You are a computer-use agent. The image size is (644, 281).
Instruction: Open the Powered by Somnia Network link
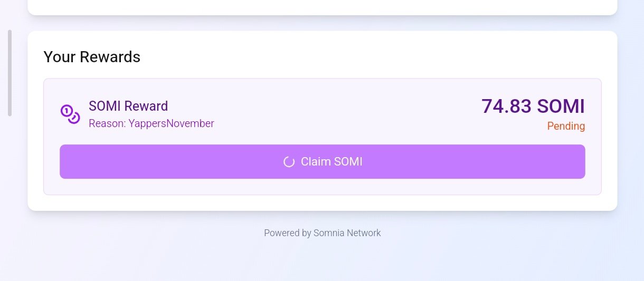tap(322, 233)
